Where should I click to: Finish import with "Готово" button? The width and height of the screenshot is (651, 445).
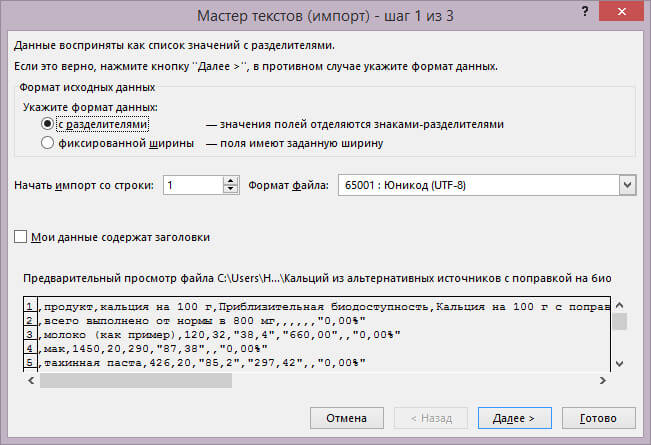pos(598,416)
